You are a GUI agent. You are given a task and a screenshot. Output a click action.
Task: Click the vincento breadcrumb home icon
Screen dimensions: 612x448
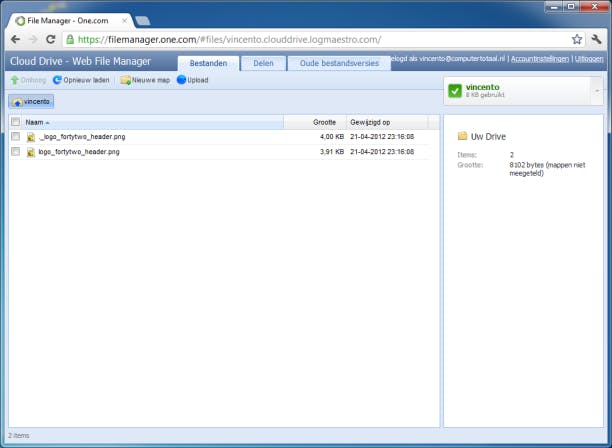point(17,102)
